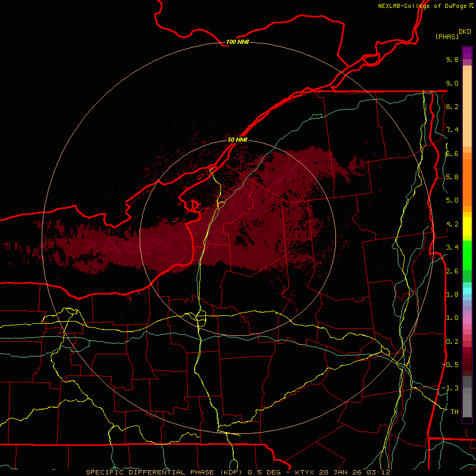Select the 8.2 value on the legend
This screenshot has height=476, width=476.
452,106
